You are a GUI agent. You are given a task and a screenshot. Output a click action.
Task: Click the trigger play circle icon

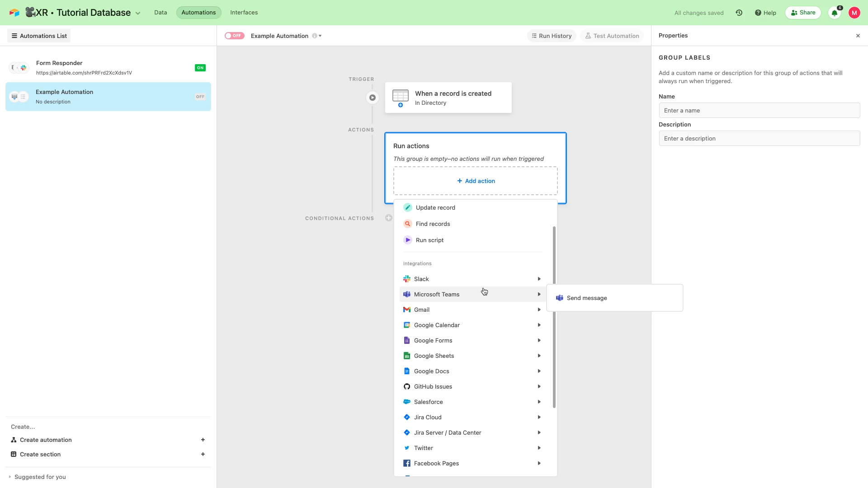(372, 98)
